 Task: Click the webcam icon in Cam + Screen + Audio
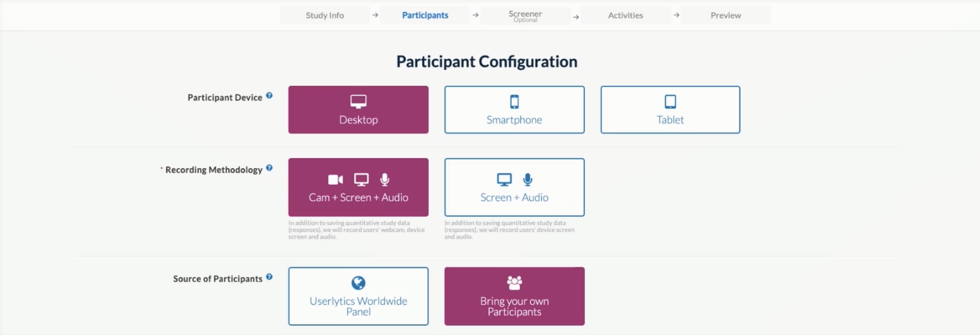click(x=335, y=179)
